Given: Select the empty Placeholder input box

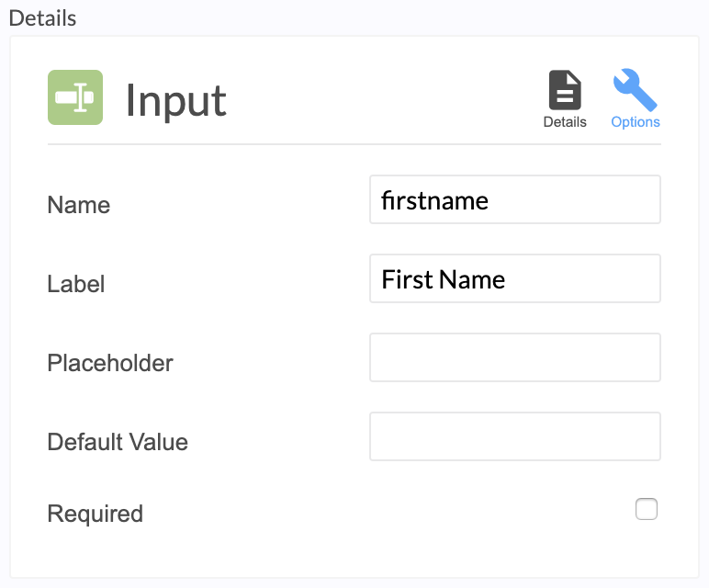Looking at the screenshot, I should pyautogui.click(x=515, y=357).
